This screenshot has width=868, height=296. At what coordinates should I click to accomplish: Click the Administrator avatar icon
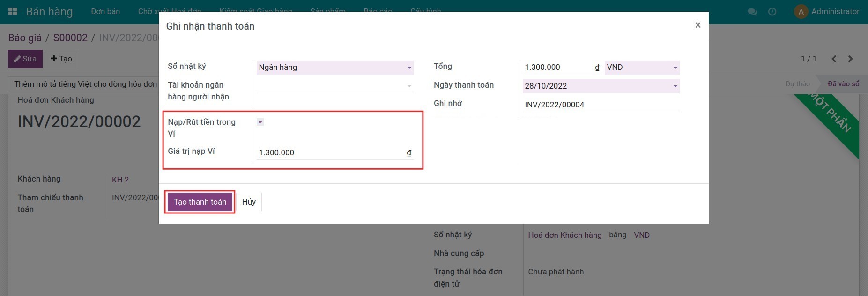pyautogui.click(x=801, y=12)
